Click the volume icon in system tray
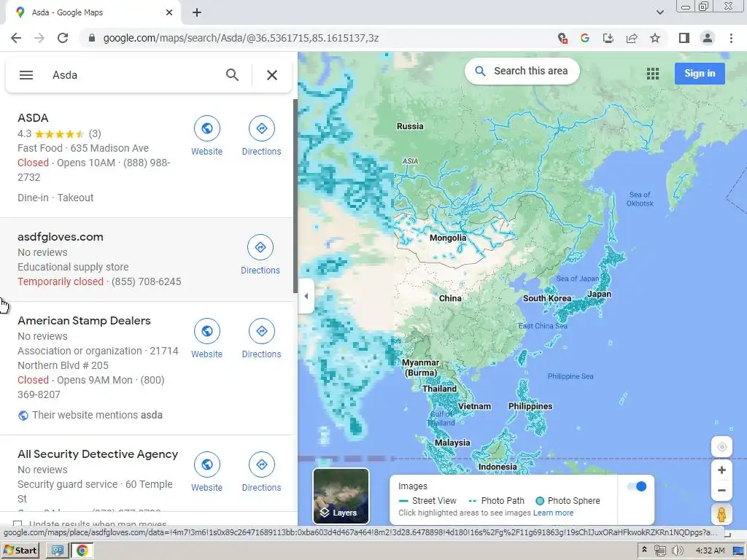The height and width of the screenshot is (560, 747). point(677,551)
